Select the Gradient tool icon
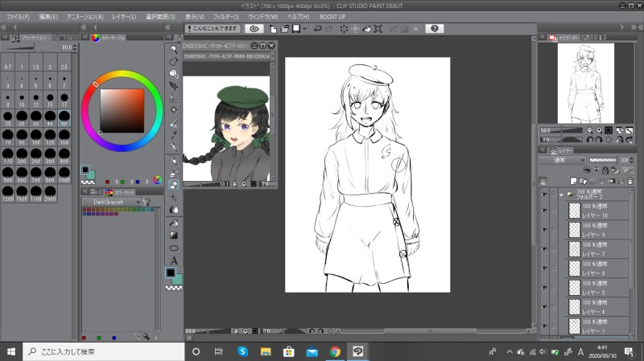Screen dimensions: 644x361 coord(174,235)
